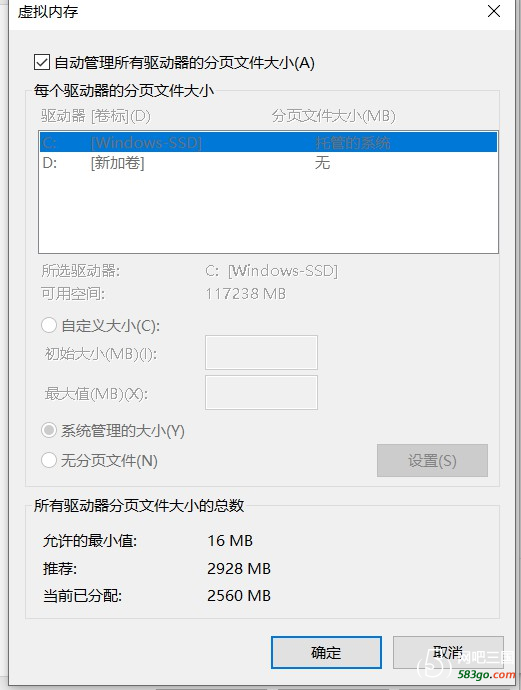
Task: Click the 设置(S) button
Action: pyautogui.click(x=432, y=460)
